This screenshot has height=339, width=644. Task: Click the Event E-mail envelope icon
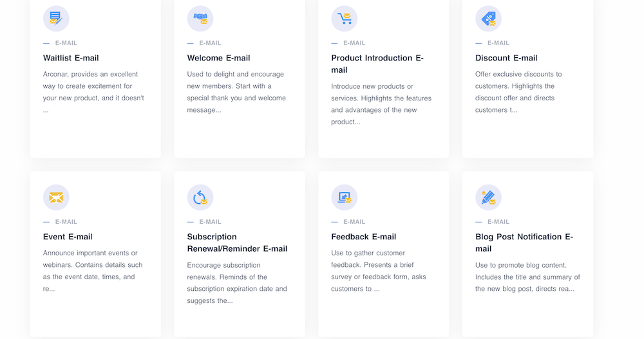56,197
